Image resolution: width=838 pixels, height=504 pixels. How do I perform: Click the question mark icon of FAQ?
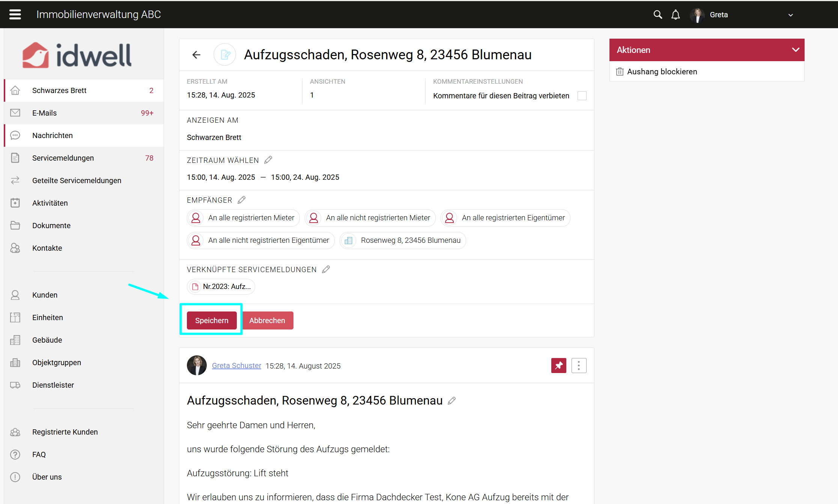[x=15, y=454]
